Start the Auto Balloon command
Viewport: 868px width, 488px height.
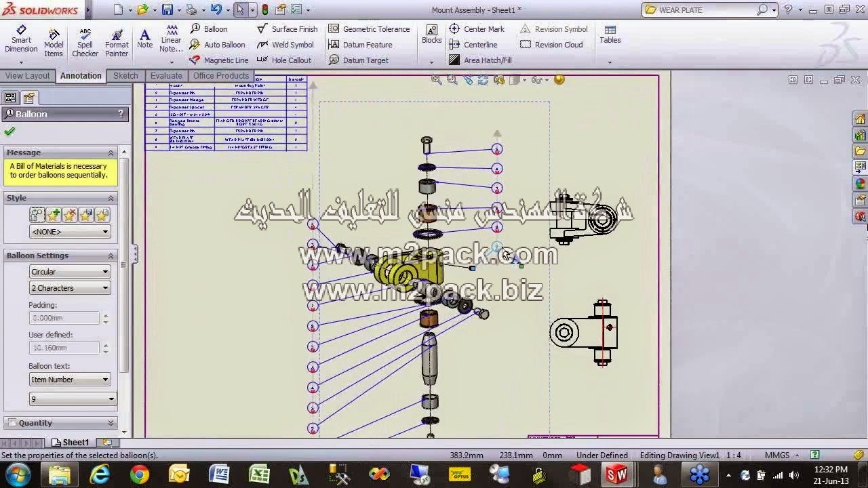tap(217, 45)
